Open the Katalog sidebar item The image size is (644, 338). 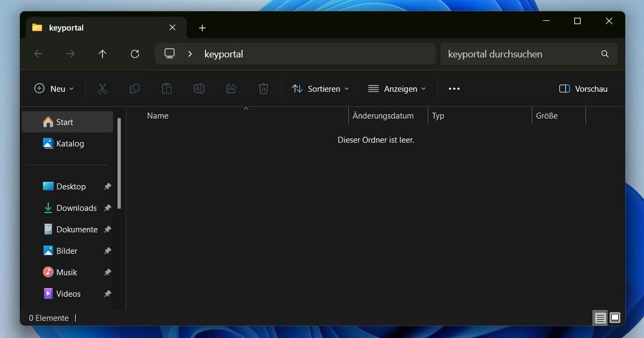point(70,143)
